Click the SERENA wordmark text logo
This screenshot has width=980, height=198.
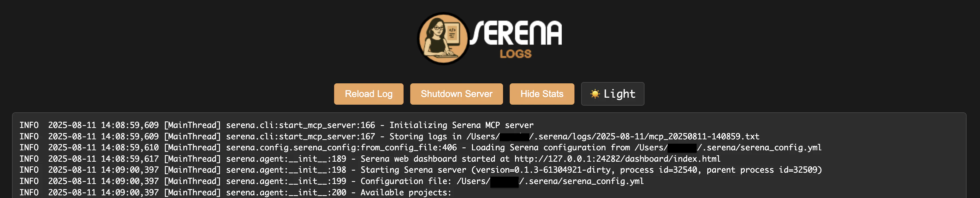516,33
